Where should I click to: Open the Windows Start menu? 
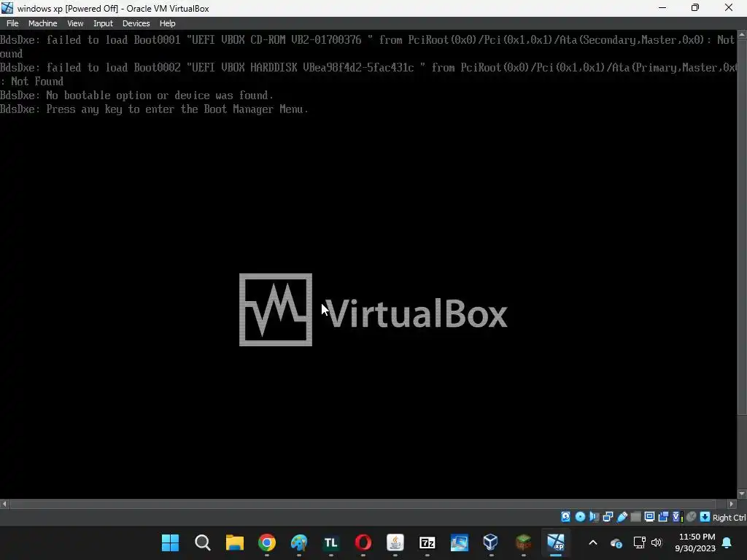170,542
